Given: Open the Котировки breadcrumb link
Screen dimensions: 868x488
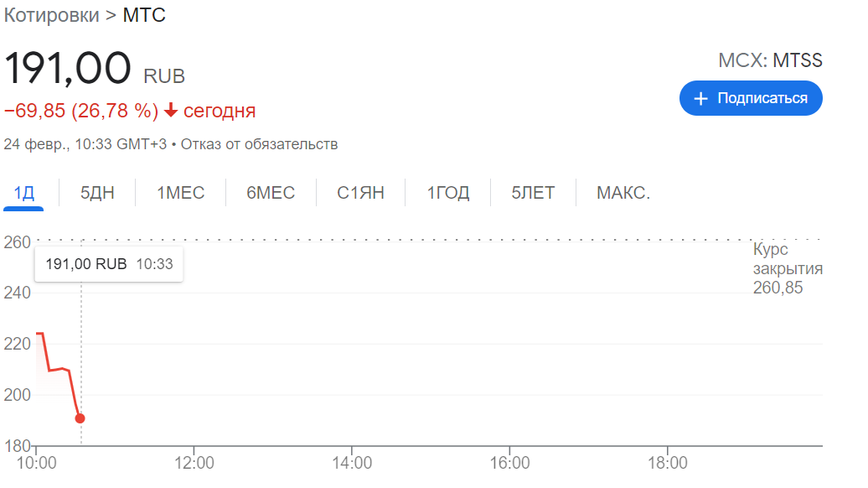Looking at the screenshot, I should [x=51, y=15].
